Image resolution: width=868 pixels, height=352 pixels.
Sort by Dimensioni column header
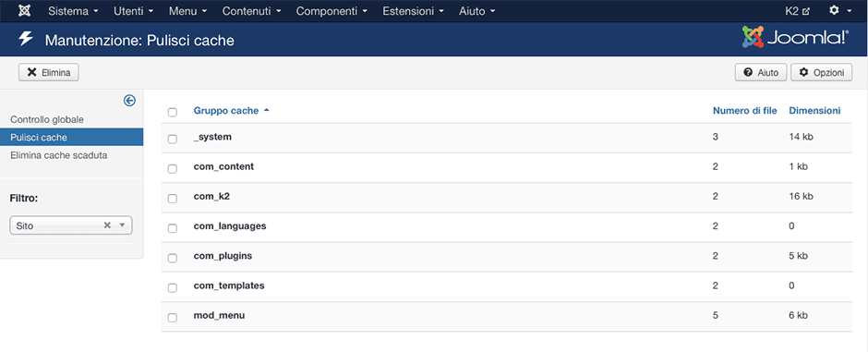(814, 111)
